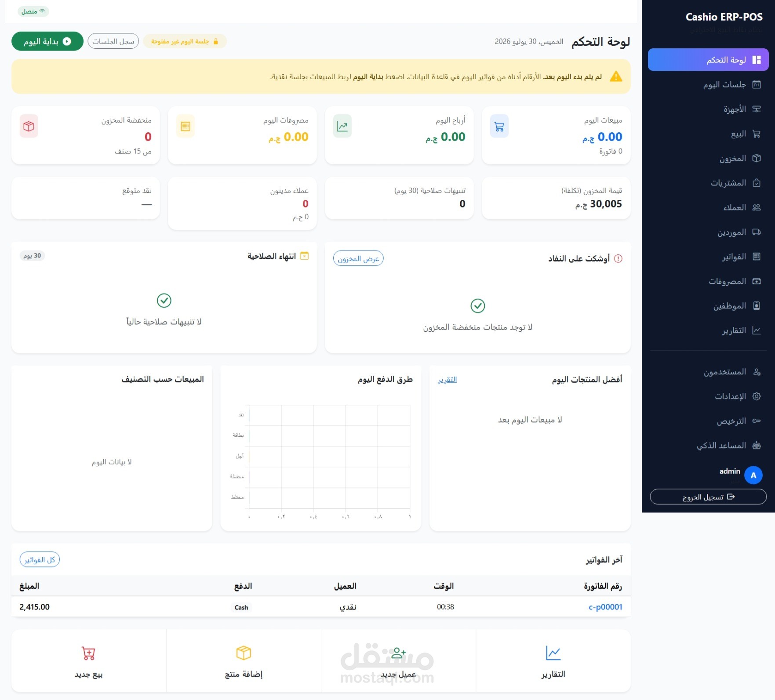Click the عملاء مدينون card
This screenshot has width=775, height=700.
(x=242, y=203)
